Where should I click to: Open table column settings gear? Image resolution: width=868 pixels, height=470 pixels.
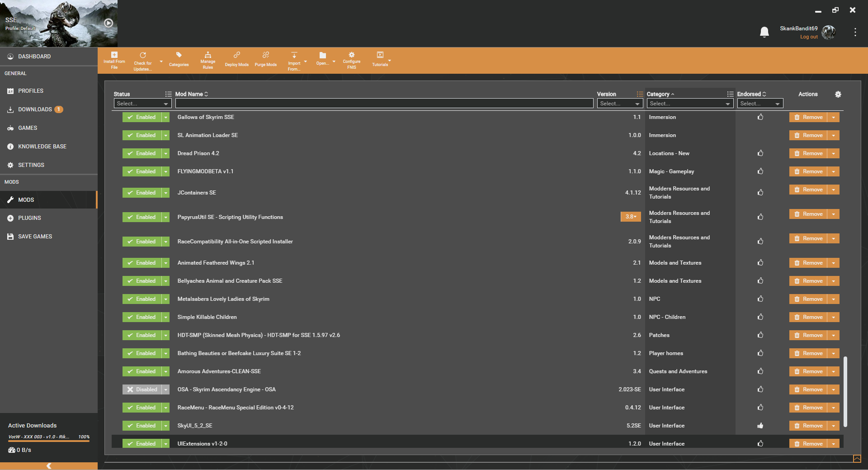point(838,94)
